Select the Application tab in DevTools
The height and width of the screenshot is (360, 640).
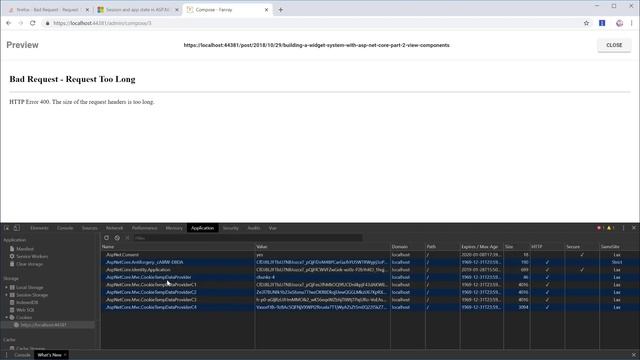pyautogui.click(x=202, y=228)
